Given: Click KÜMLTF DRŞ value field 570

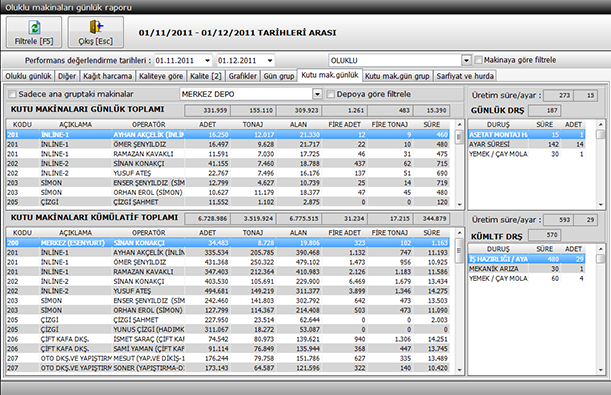Looking at the screenshot, I should (545, 235).
